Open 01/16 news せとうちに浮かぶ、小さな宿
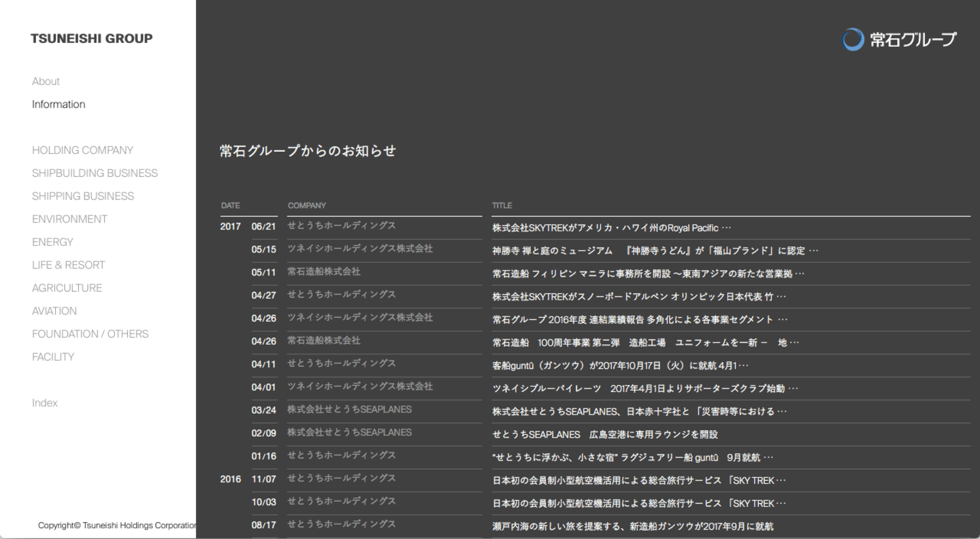Viewport: 980px width, 539px height. (633, 457)
